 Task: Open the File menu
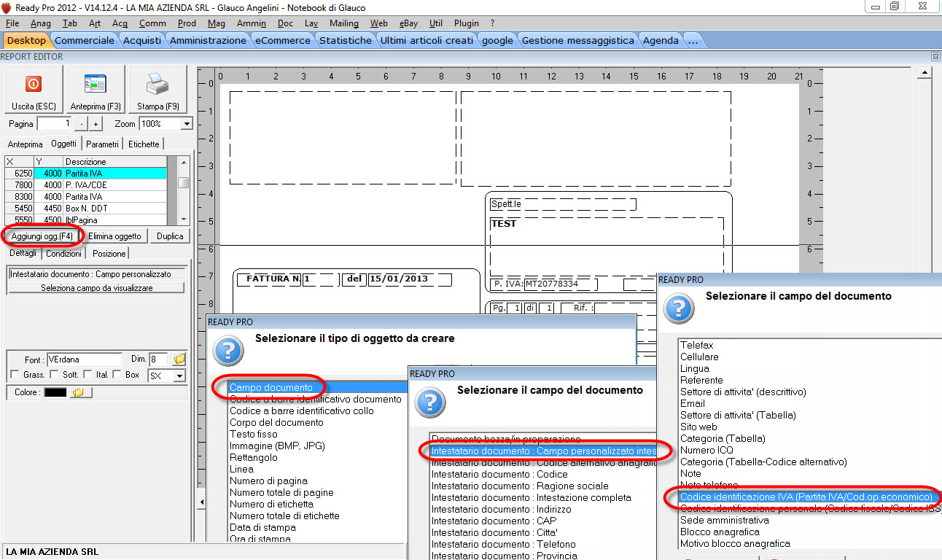12,23
